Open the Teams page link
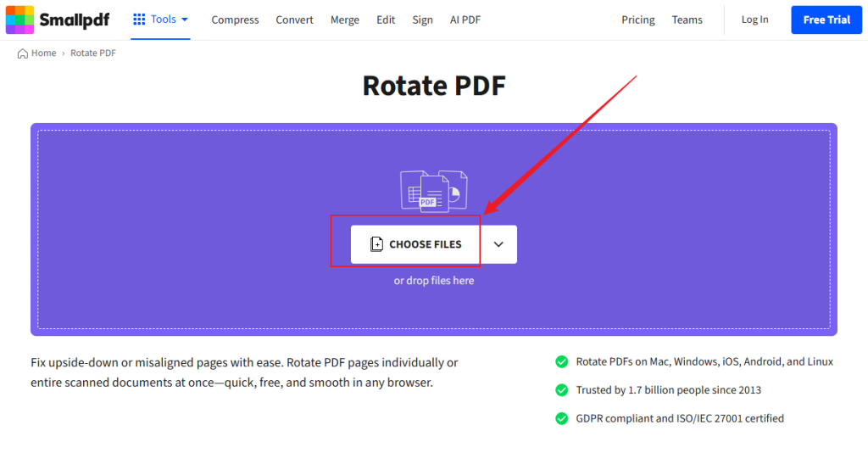 687,20
